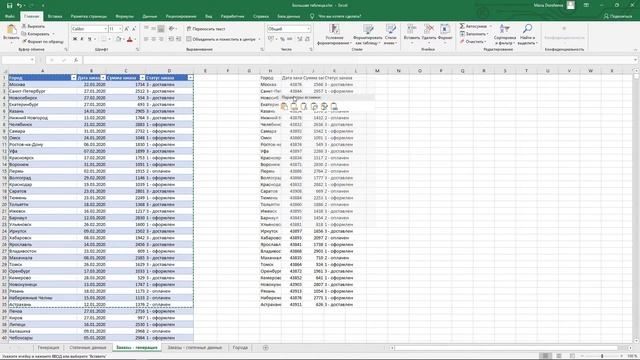
Task: Open the Файл tab
Action: (x=10, y=16)
